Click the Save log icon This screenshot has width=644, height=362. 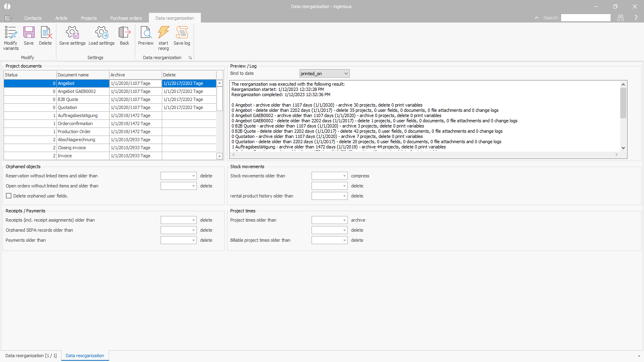click(182, 33)
